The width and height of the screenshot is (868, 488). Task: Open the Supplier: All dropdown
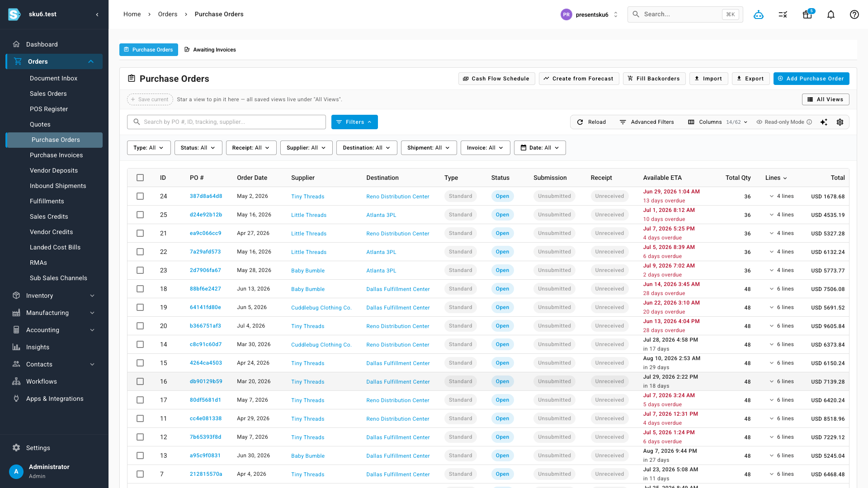tap(306, 148)
